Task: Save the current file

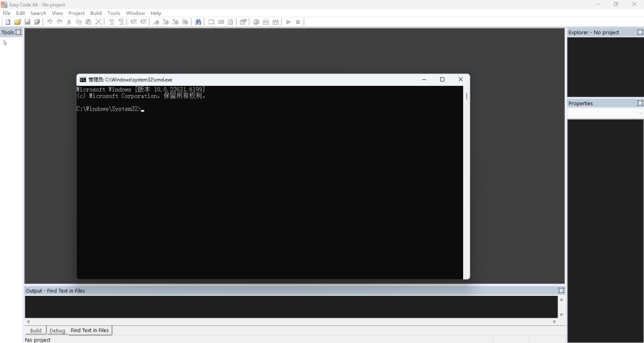Action: coord(27,22)
